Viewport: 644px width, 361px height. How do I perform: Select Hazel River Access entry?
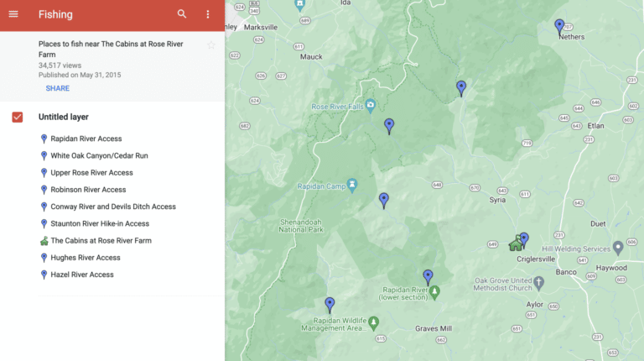click(82, 275)
